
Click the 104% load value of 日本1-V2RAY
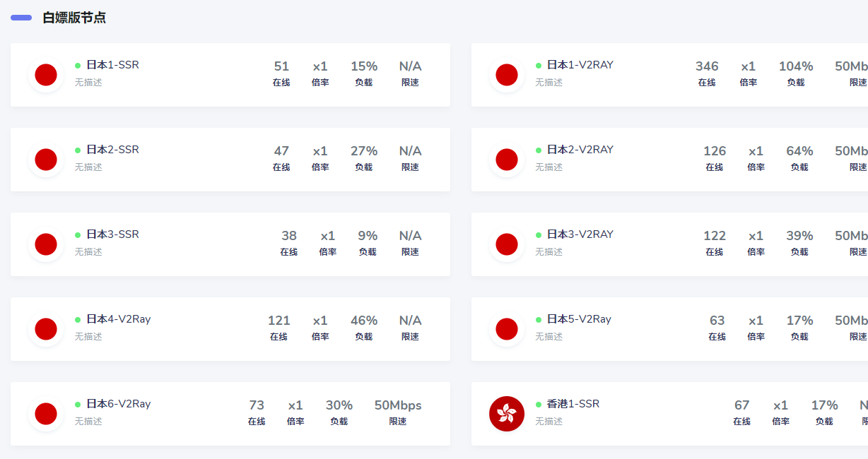tap(796, 66)
